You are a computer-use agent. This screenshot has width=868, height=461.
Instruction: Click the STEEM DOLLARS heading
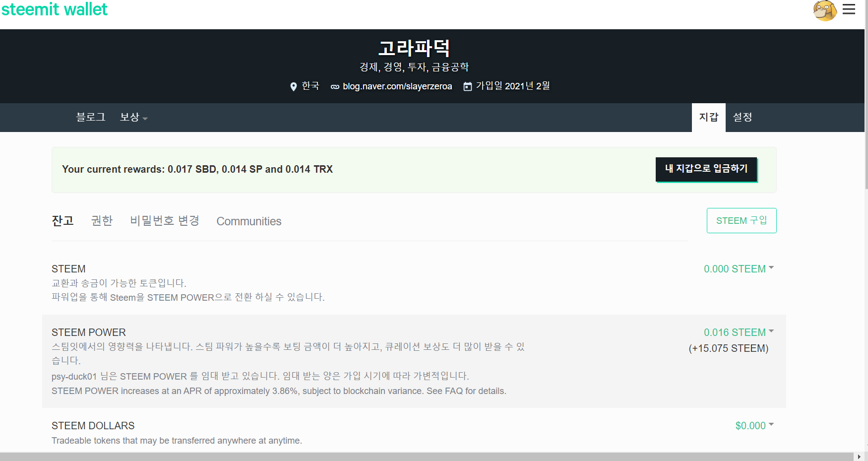(x=93, y=426)
